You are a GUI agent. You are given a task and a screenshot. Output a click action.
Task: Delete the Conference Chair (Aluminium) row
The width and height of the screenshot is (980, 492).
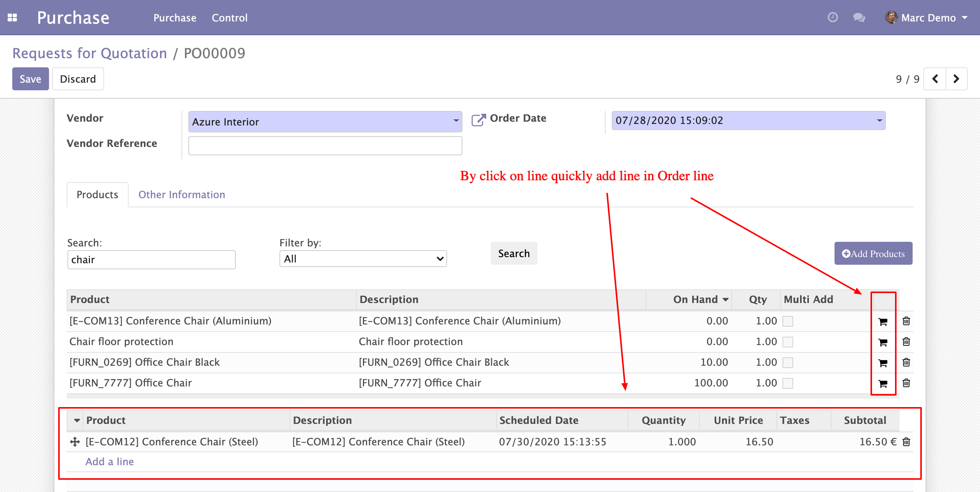point(906,321)
